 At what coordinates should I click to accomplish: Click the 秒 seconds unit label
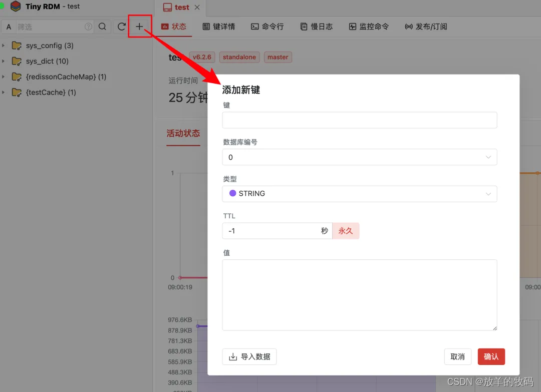point(324,231)
